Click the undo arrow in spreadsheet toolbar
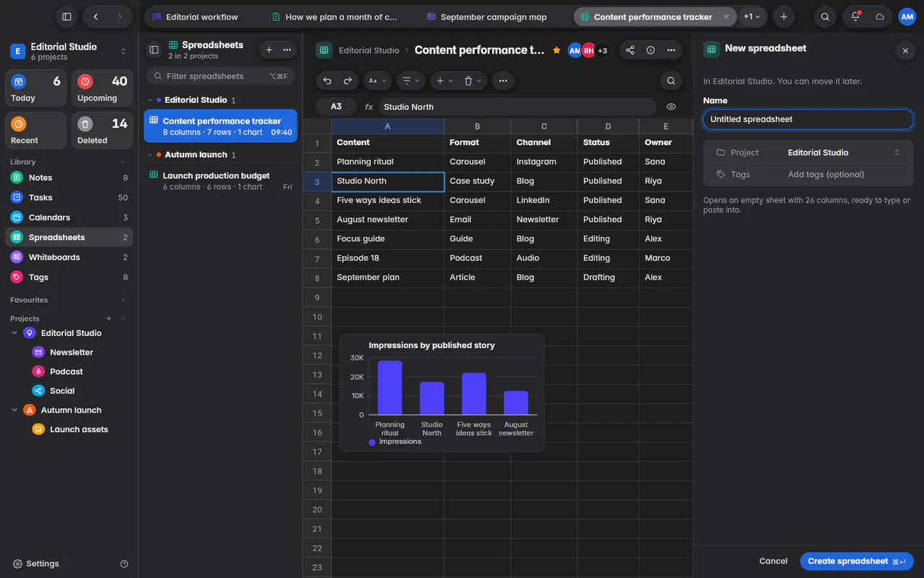The height and width of the screenshot is (578, 924). (327, 81)
